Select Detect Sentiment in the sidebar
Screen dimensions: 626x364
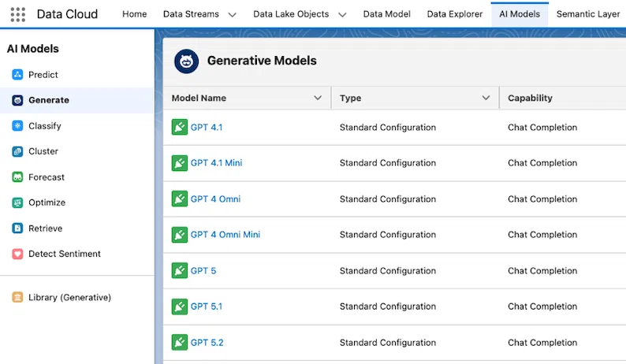tap(76, 254)
